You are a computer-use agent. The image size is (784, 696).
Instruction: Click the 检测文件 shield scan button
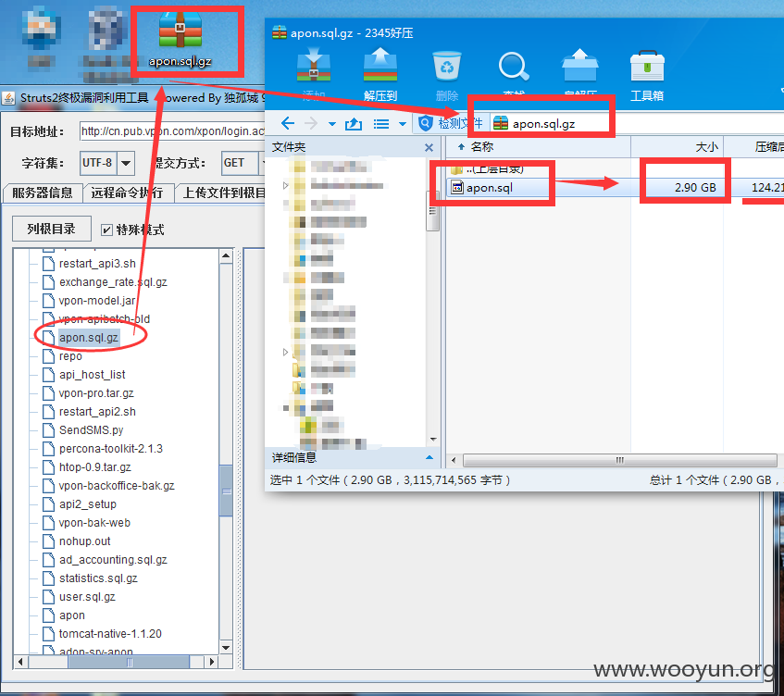tap(450, 123)
